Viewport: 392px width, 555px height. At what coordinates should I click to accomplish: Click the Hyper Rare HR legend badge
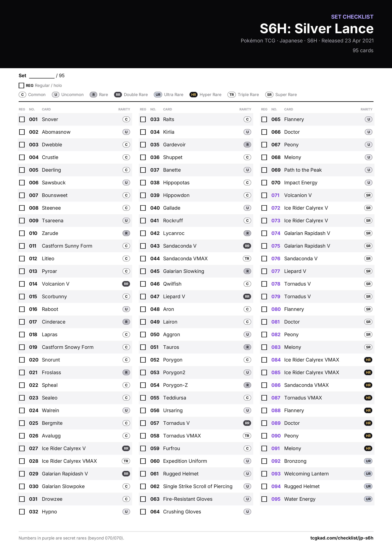(x=193, y=94)
